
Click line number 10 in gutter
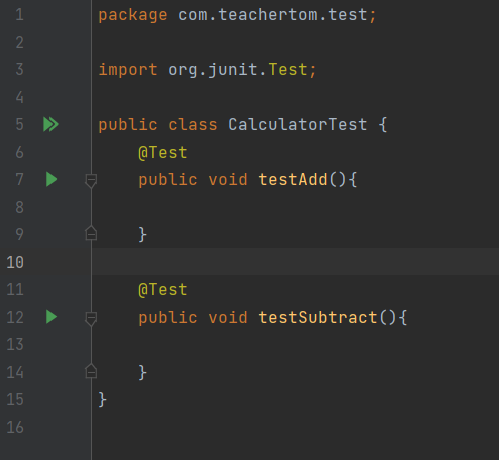point(15,262)
